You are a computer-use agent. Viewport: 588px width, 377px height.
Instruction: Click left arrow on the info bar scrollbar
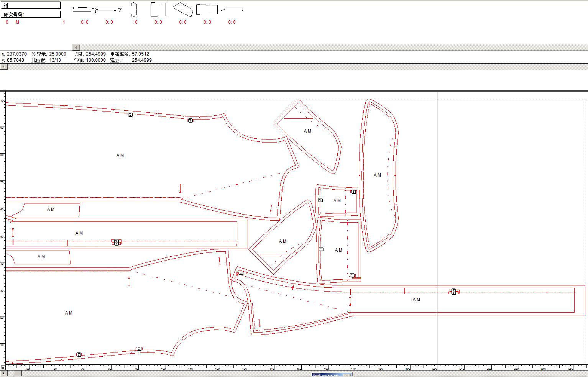click(3, 67)
